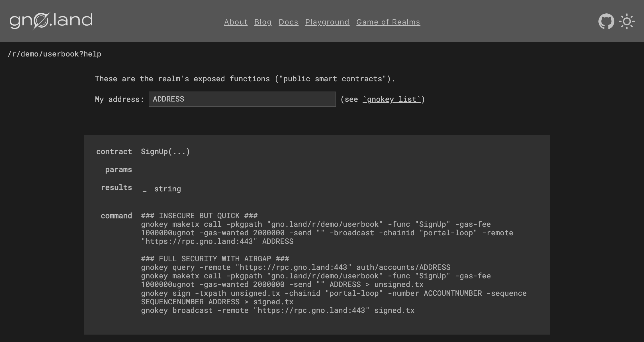Click the SignUp contract heading

(165, 151)
